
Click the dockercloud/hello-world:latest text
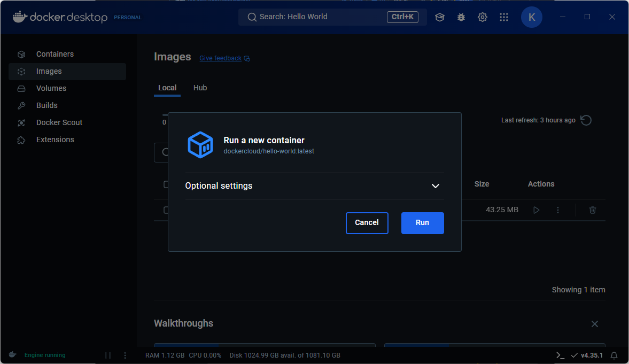(269, 151)
